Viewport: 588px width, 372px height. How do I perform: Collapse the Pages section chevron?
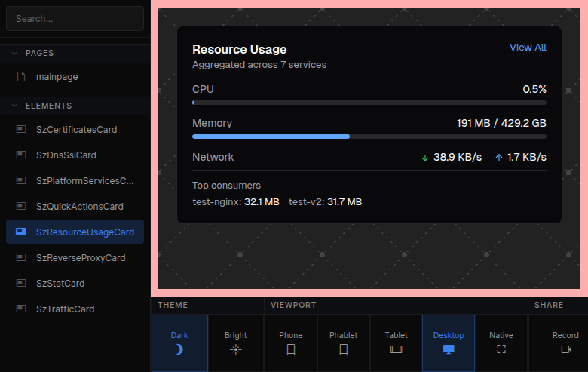point(14,53)
